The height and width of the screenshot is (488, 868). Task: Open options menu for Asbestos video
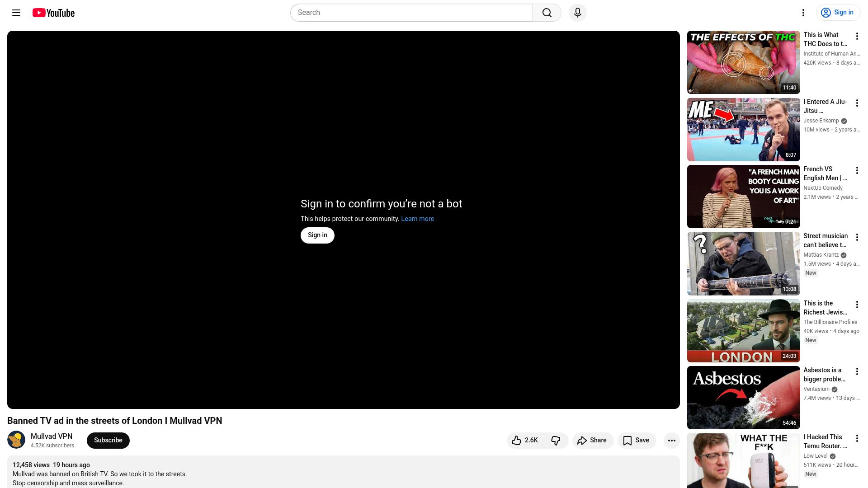(857, 371)
